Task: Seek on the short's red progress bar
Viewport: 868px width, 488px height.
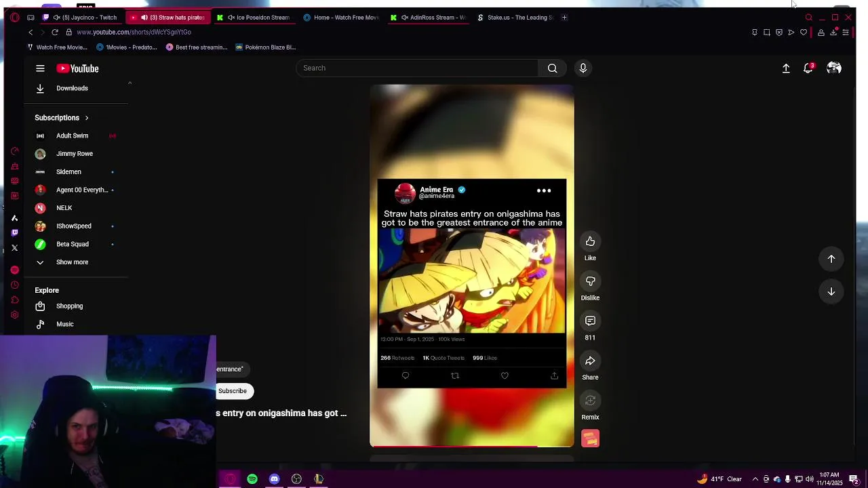Action: click(472, 446)
